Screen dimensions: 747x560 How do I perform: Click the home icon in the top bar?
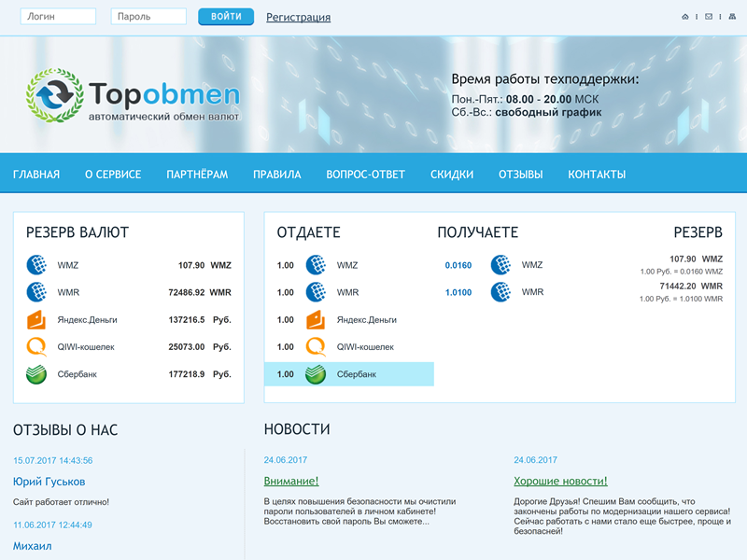click(x=685, y=17)
